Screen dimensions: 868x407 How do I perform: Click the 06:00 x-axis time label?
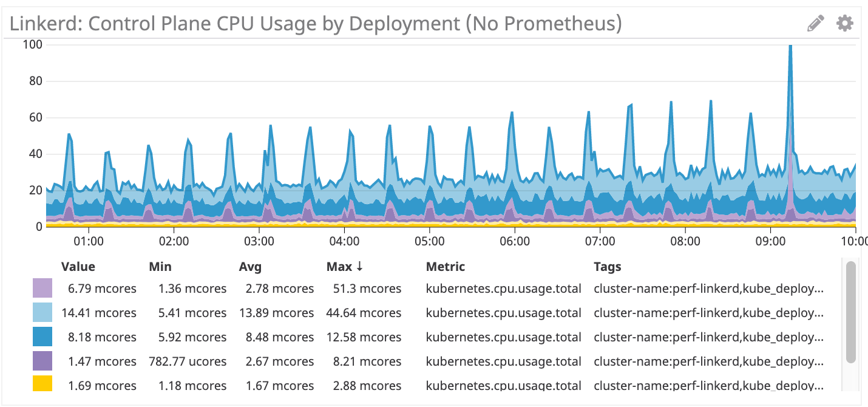515,241
